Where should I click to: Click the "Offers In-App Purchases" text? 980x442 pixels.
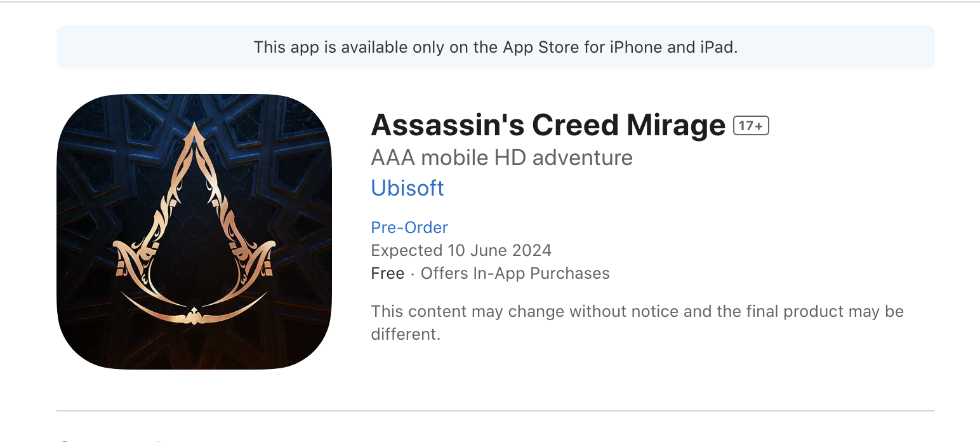(515, 273)
